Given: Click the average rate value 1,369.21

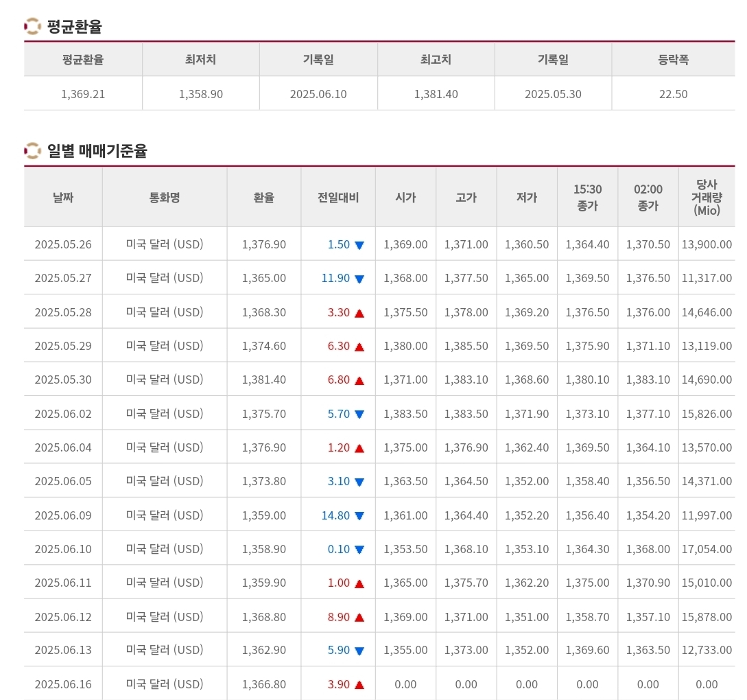Looking at the screenshot, I should point(83,94).
